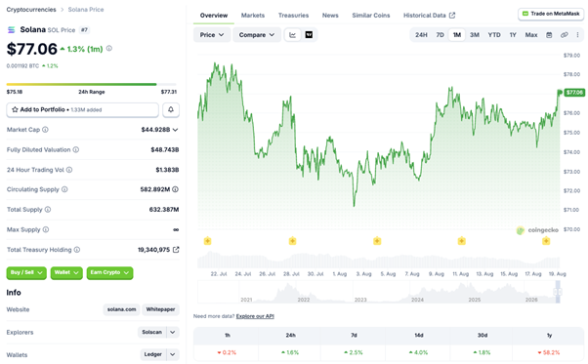Open the chart three-dot options menu
The image size is (588, 364).
[577, 35]
